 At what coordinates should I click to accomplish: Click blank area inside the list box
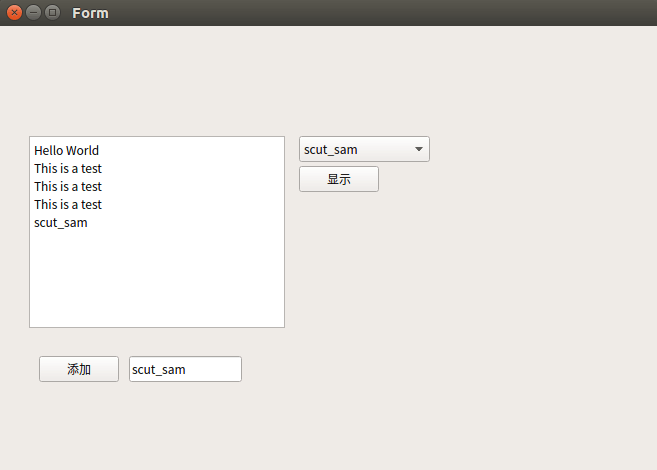click(x=157, y=280)
